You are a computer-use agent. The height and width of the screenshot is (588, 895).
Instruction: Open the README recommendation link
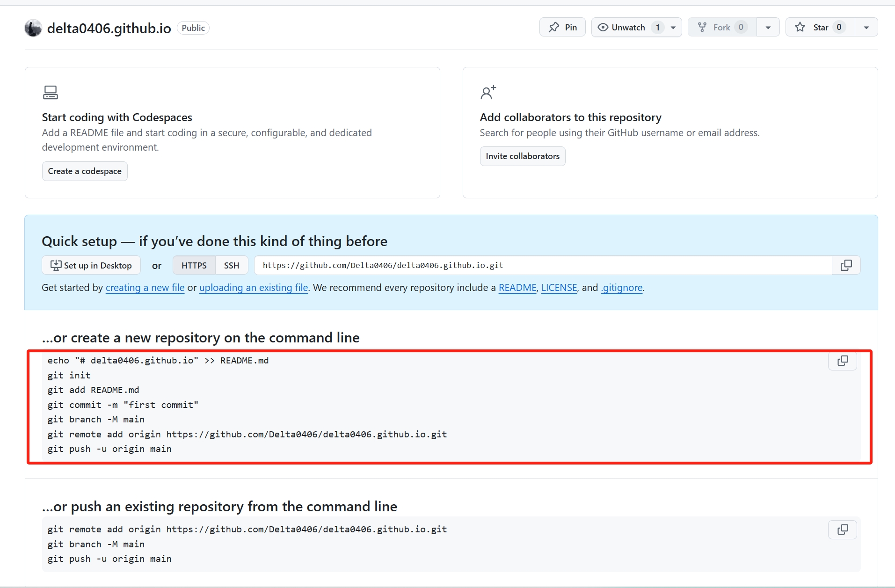517,288
